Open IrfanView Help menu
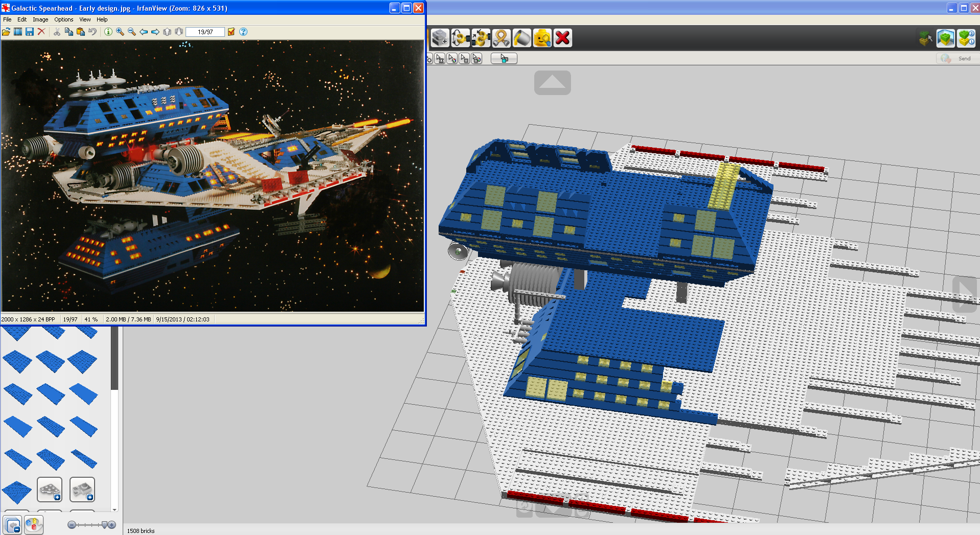Image resolution: width=980 pixels, height=535 pixels. tap(102, 19)
